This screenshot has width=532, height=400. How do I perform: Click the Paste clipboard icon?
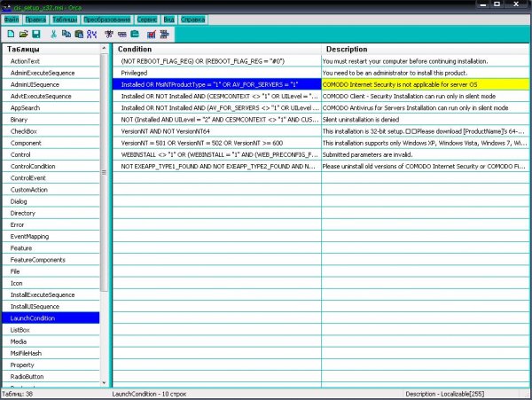79,34
